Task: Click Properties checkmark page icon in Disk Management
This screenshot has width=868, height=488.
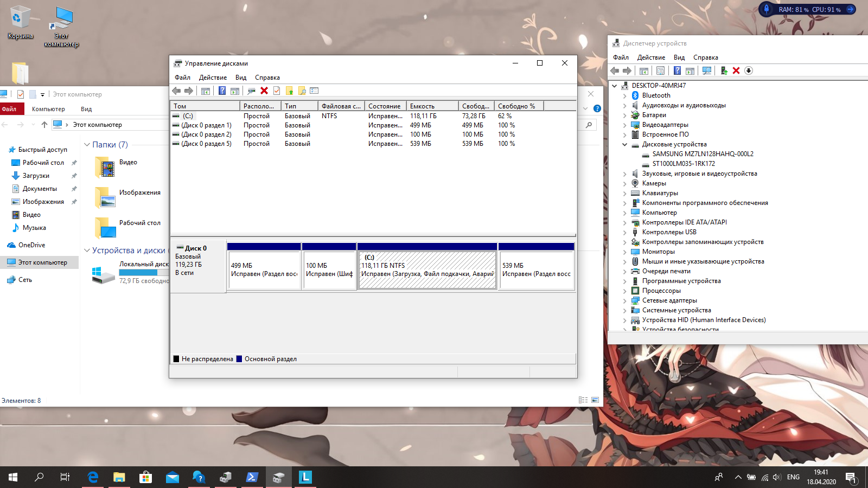Action: pyautogui.click(x=277, y=91)
